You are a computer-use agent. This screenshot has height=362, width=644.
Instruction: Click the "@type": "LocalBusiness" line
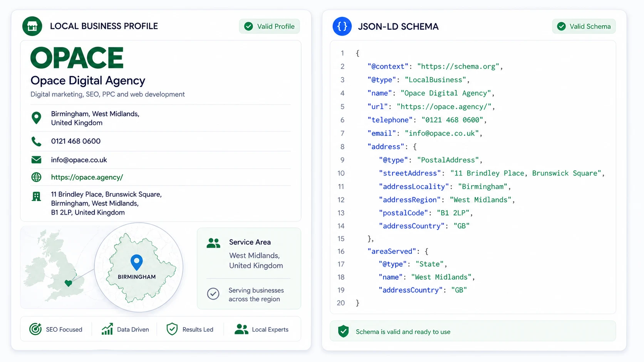419,80
